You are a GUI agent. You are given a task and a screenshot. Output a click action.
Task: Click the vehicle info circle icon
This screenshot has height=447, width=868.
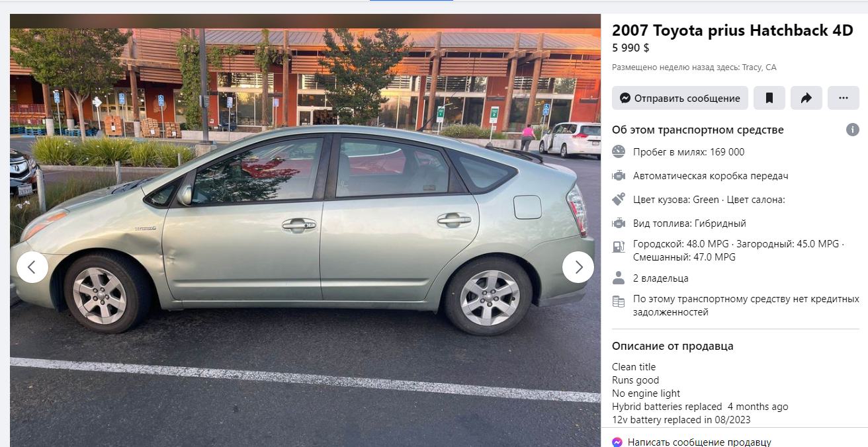tap(853, 130)
